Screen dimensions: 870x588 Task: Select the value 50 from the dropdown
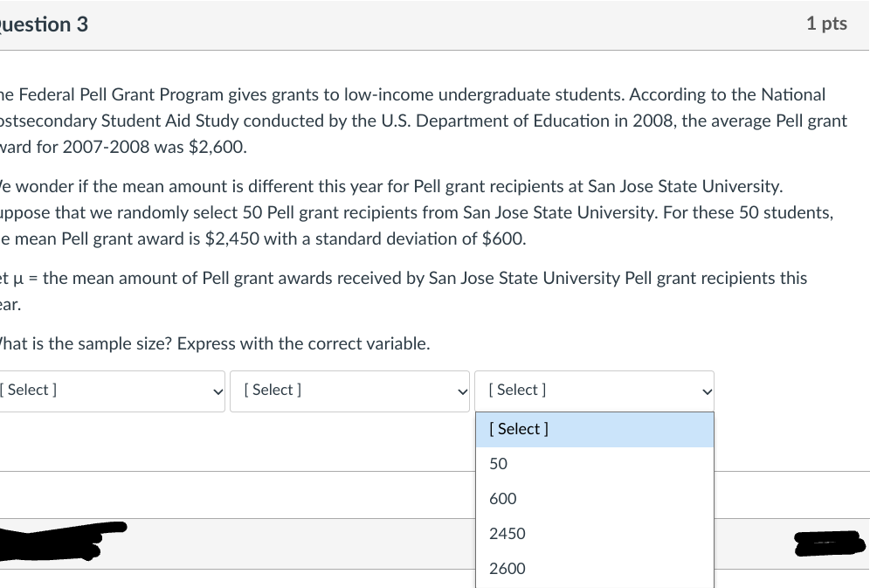(x=498, y=464)
